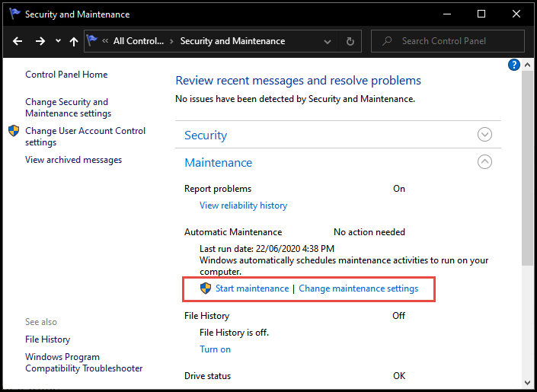Open address bar history dropdown
The height and width of the screenshot is (392, 537).
click(x=328, y=42)
